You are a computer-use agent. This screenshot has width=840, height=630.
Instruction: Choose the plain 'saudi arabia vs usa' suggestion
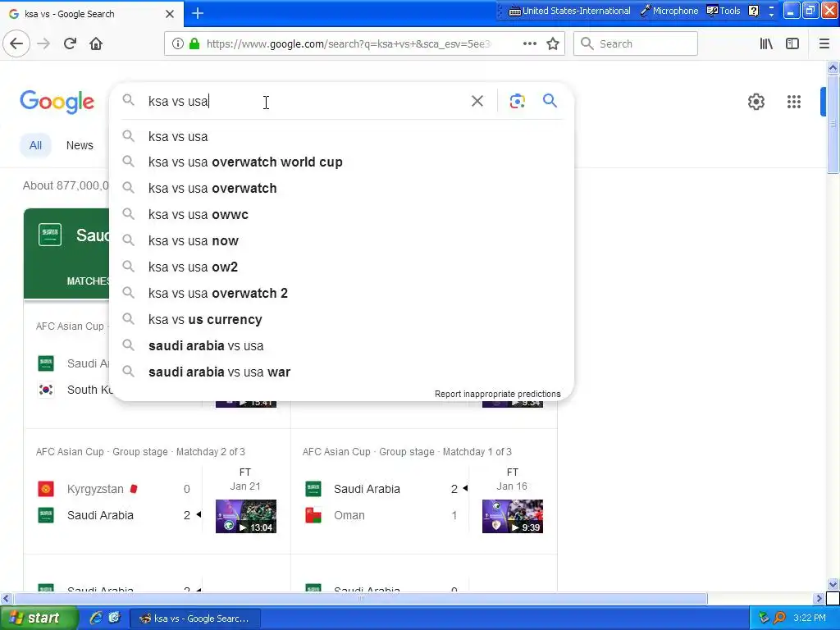point(342,345)
